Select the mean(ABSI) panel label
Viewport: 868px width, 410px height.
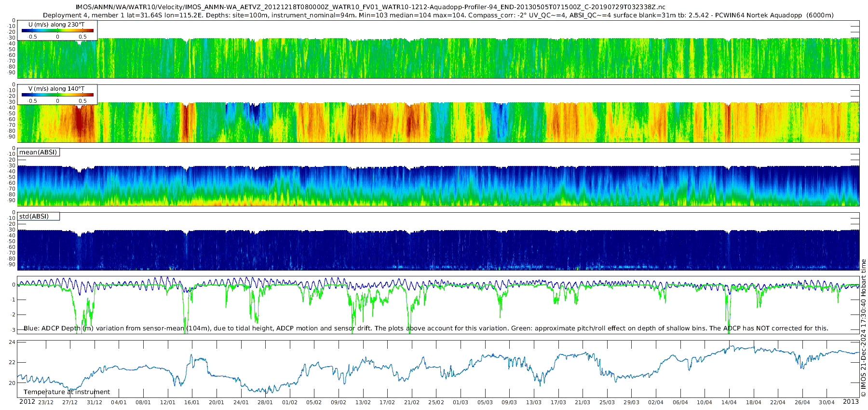click(x=38, y=152)
